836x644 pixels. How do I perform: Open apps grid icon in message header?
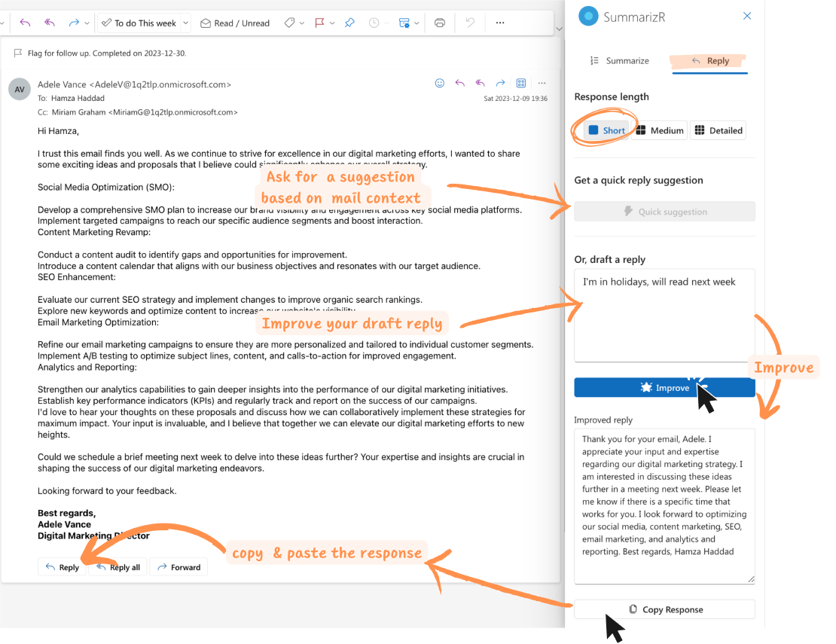point(521,83)
